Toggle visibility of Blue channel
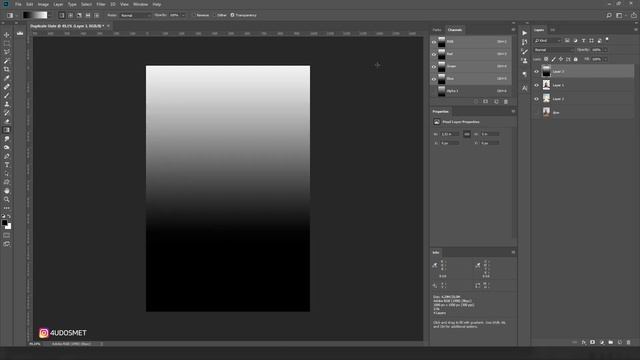The width and height of the screenshot is (640, 360). 434,78
